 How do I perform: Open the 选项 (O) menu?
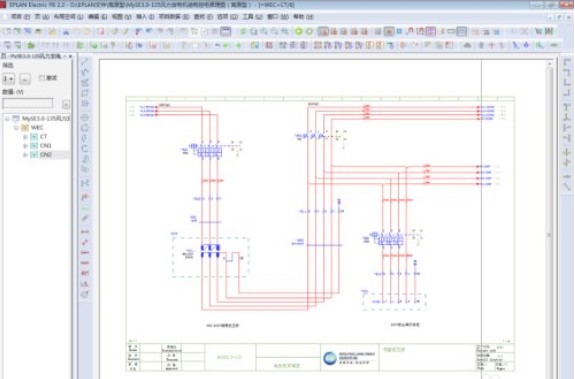[x=227, y=17]
